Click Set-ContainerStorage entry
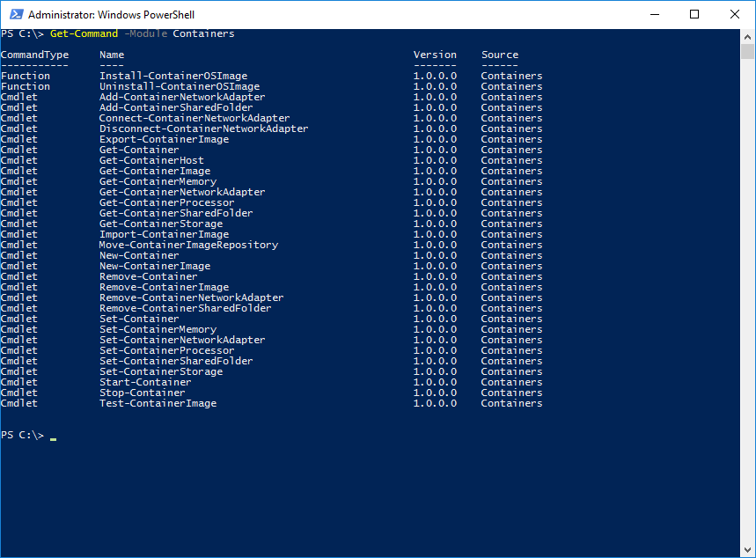This screenshot has width=756, height=558. pyautogui.click(x=161, y=372)
